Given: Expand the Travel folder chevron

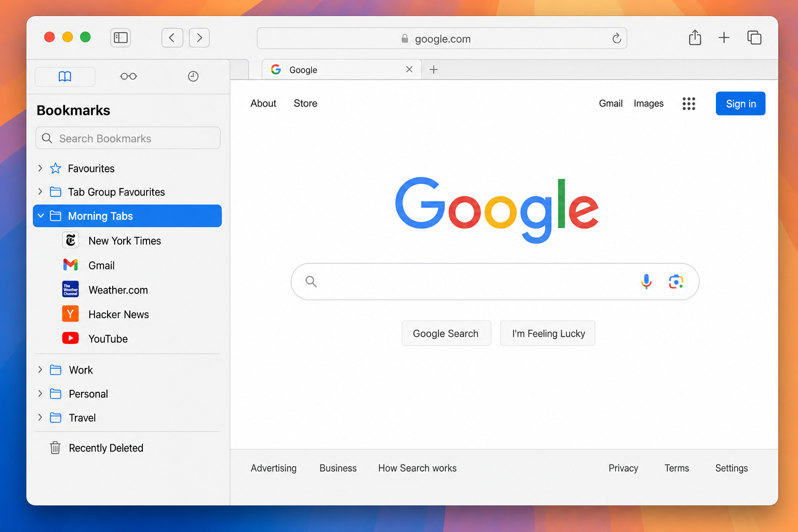Looking at the screenshot, I should [40, 417].
